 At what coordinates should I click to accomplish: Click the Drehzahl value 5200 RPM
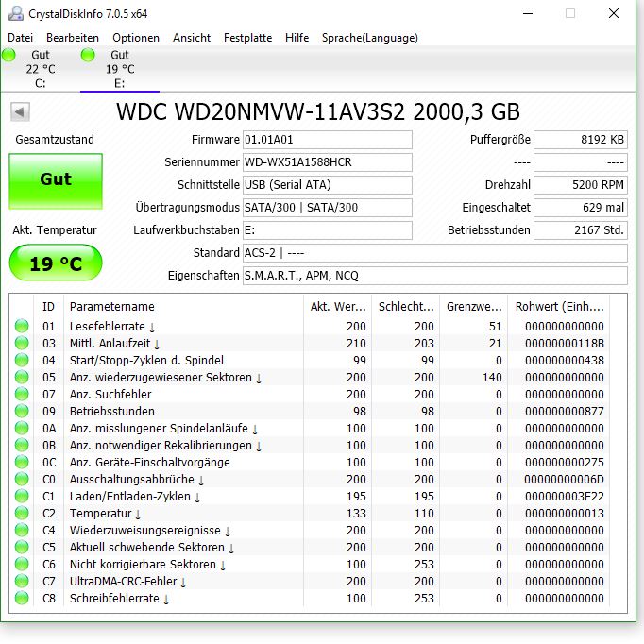pyautogui.click(x=581, y=185)
